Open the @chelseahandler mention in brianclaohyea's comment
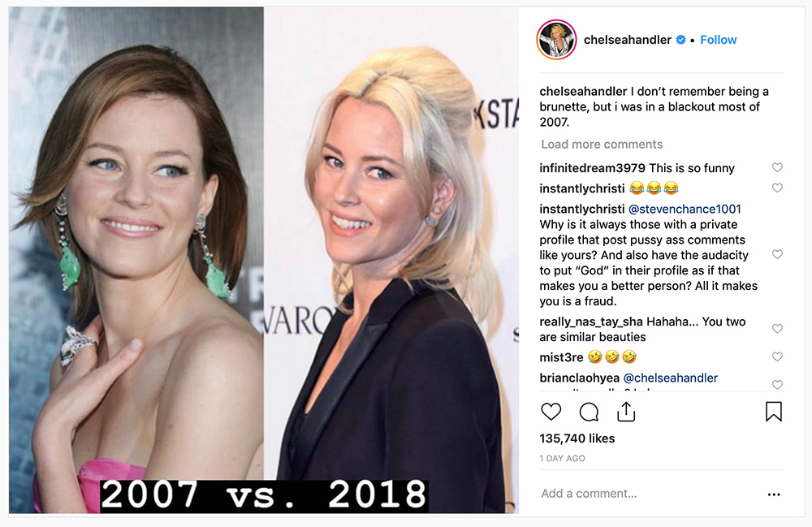 (x=671, y=378)
